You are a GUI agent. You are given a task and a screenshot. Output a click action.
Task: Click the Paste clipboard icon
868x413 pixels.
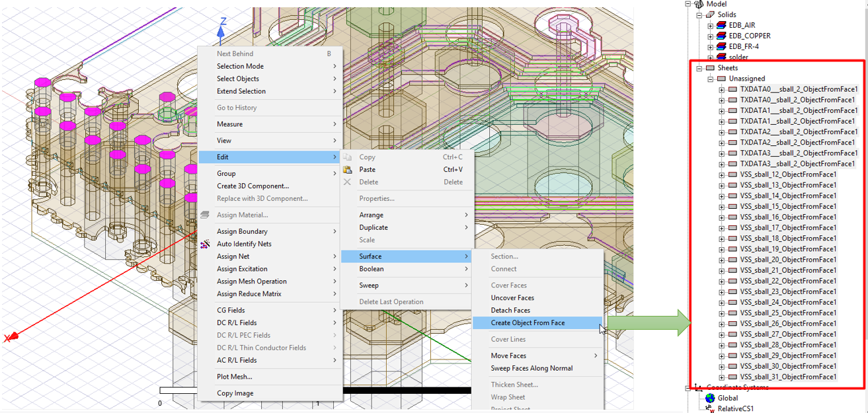(348, 170)
